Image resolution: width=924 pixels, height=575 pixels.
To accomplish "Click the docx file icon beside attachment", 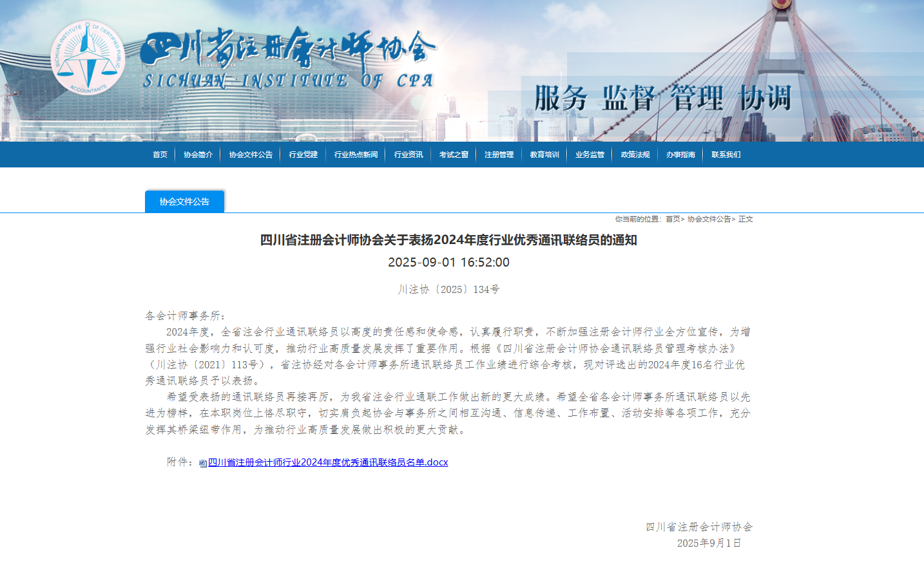I will pos(203,463).
